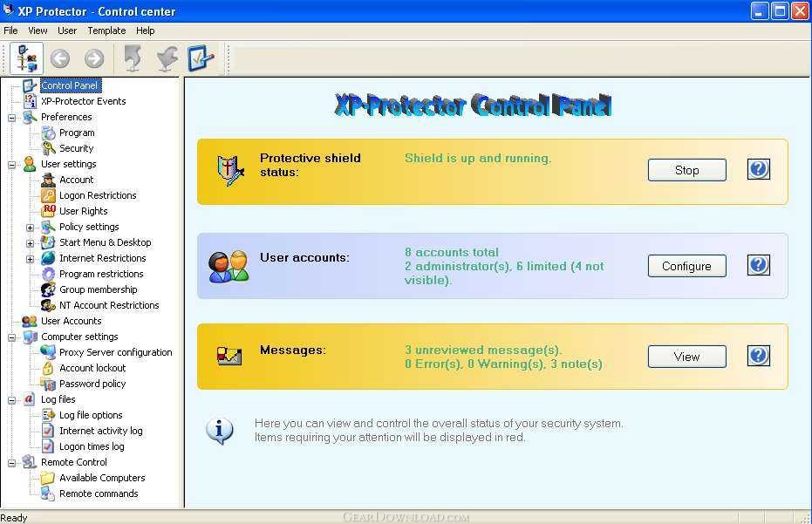
Task: Click the blue info bubble icon
Action: point(220,431)
